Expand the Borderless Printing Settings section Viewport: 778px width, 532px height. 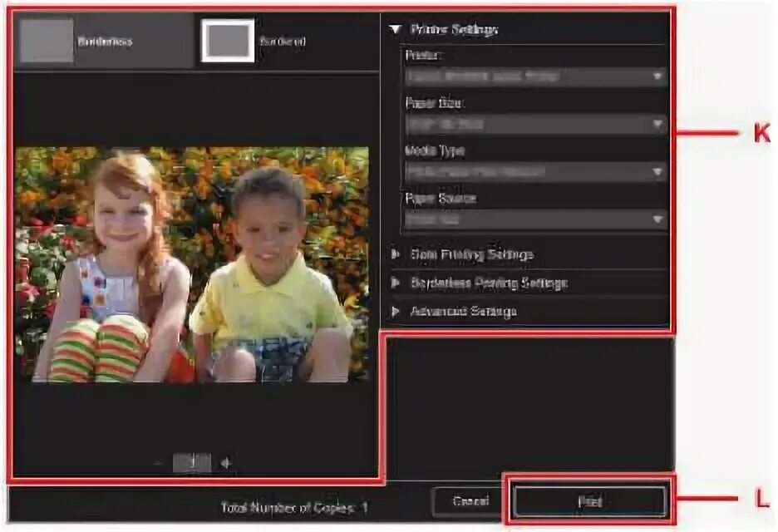[396, 283]
